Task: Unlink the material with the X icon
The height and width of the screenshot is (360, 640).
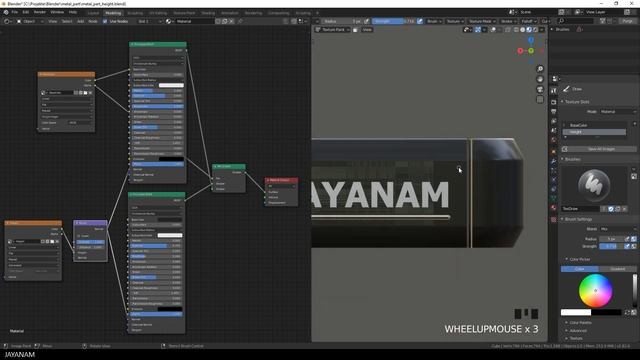Action: tap(231, 21)
